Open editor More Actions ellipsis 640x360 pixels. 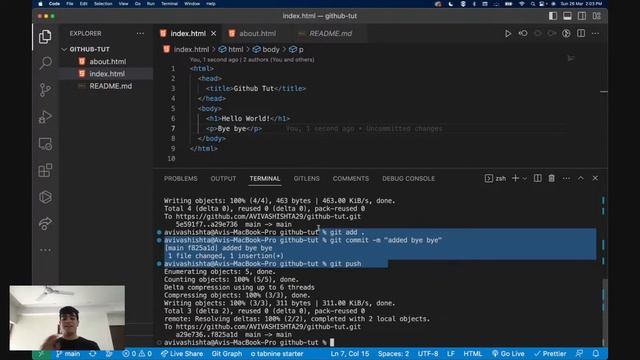(x=596, y=33)
